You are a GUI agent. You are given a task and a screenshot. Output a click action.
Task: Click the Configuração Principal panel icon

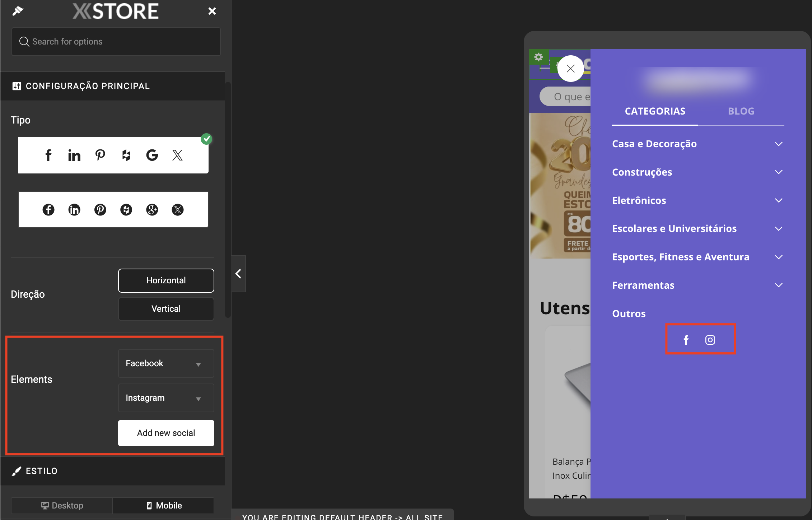[16, 86]
